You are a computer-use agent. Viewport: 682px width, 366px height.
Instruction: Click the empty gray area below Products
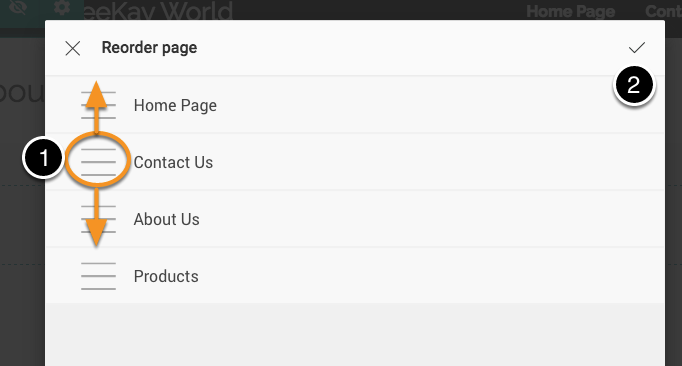[x=355, y=335]
